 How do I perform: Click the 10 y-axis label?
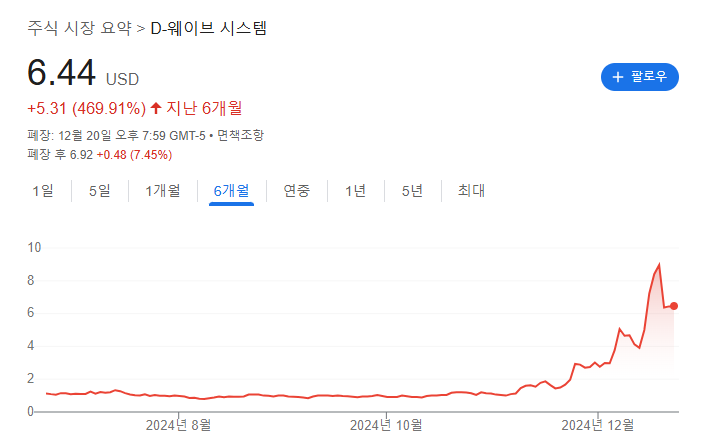[34, 248]
